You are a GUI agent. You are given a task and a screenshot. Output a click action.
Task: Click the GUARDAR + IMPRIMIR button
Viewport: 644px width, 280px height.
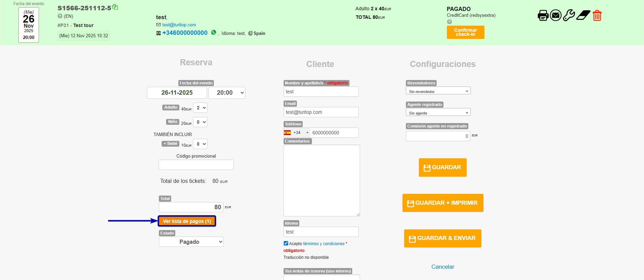click(x=443, y=203)
